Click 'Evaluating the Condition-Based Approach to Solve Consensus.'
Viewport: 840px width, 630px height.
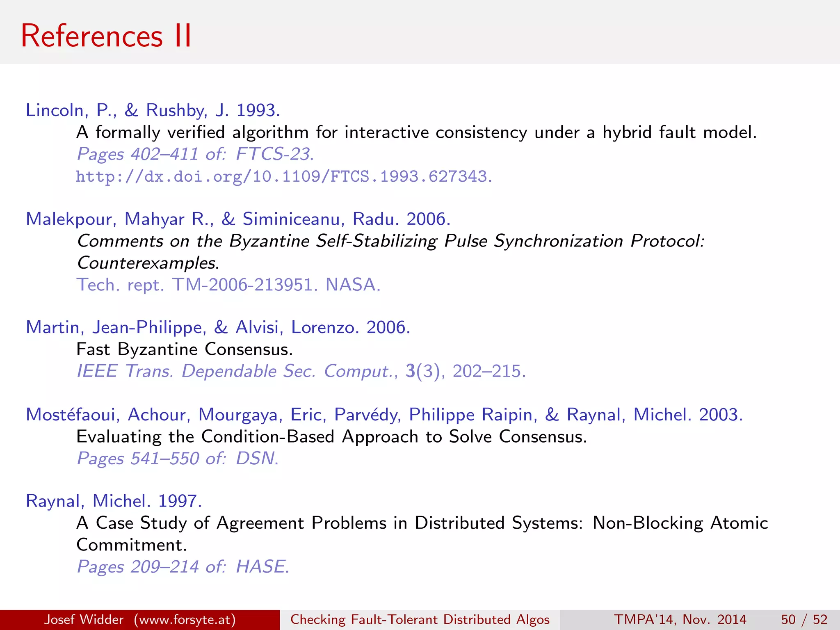[x=332, y=436]
